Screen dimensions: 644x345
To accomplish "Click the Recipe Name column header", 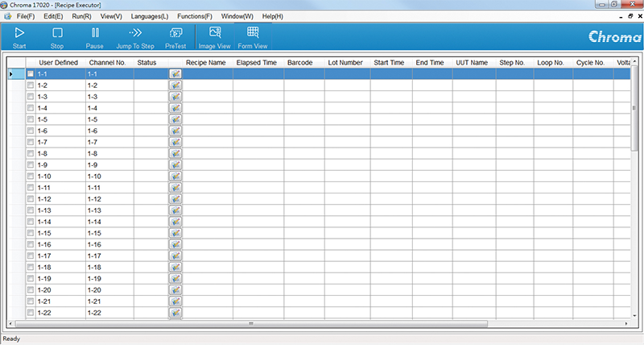I will (206, 62).
